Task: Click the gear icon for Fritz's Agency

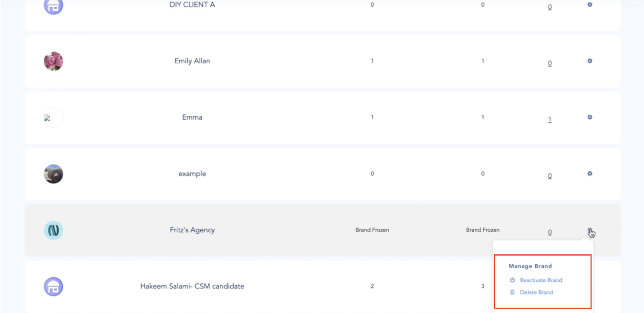Action: [x=590, y=230]
